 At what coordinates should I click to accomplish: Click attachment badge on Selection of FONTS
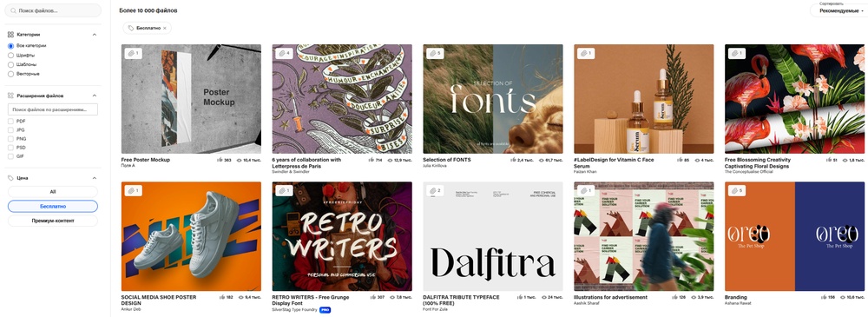(x=435, y=54)
